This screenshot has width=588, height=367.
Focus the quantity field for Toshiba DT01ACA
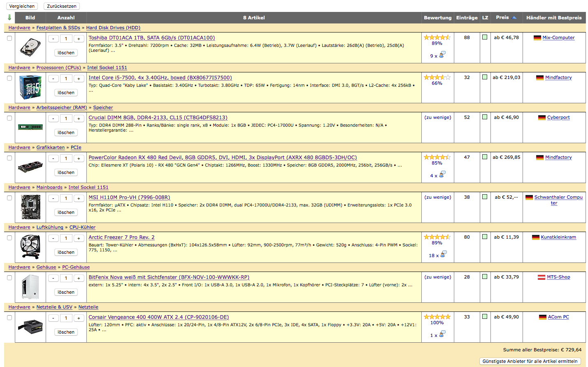(66, 39)
